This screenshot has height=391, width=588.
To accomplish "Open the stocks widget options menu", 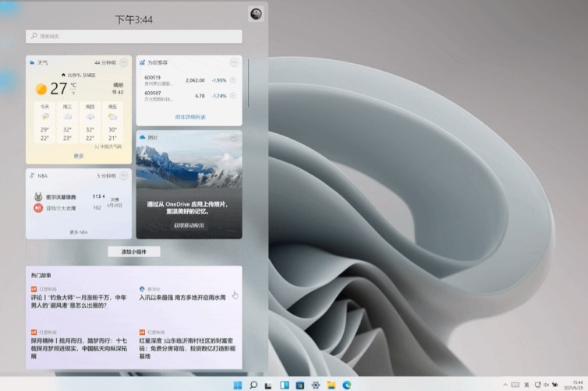I will (x=234, y=62).
